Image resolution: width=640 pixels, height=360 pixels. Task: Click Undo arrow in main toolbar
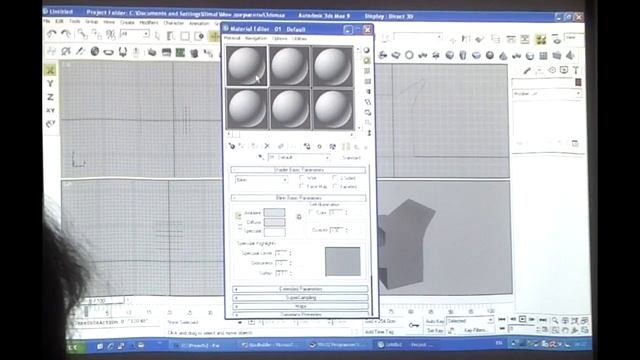[x=51, y=34]
